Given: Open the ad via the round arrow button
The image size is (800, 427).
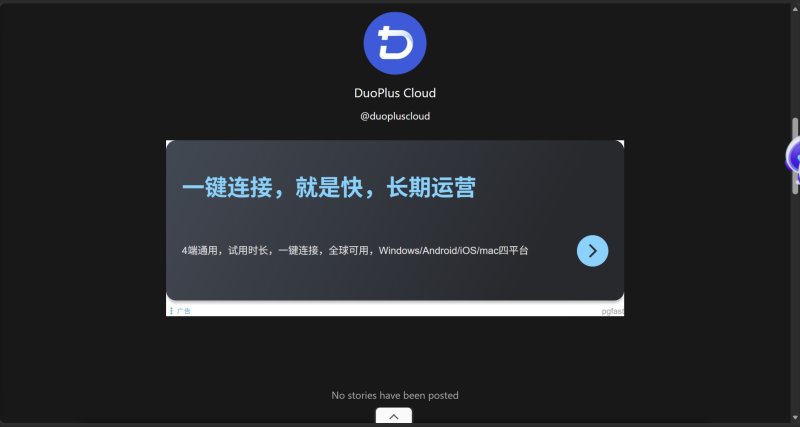Looking at the screenshot, I should click(x=592, y=250).
